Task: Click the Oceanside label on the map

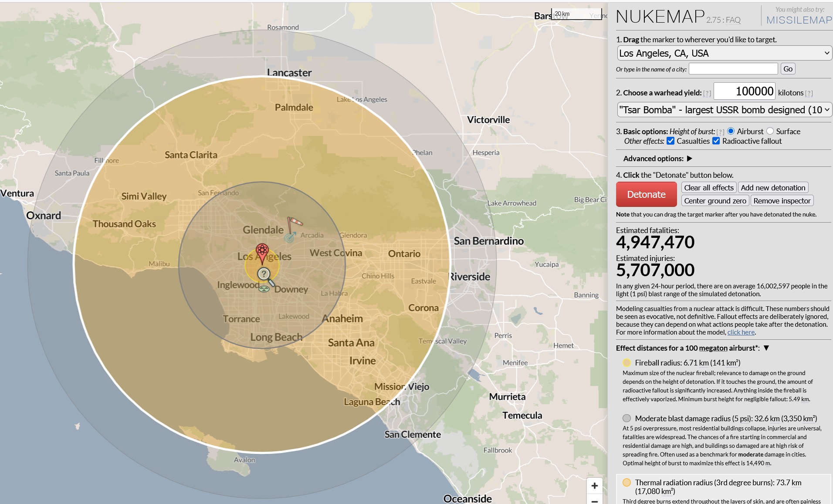Action: tap(467, 499)
